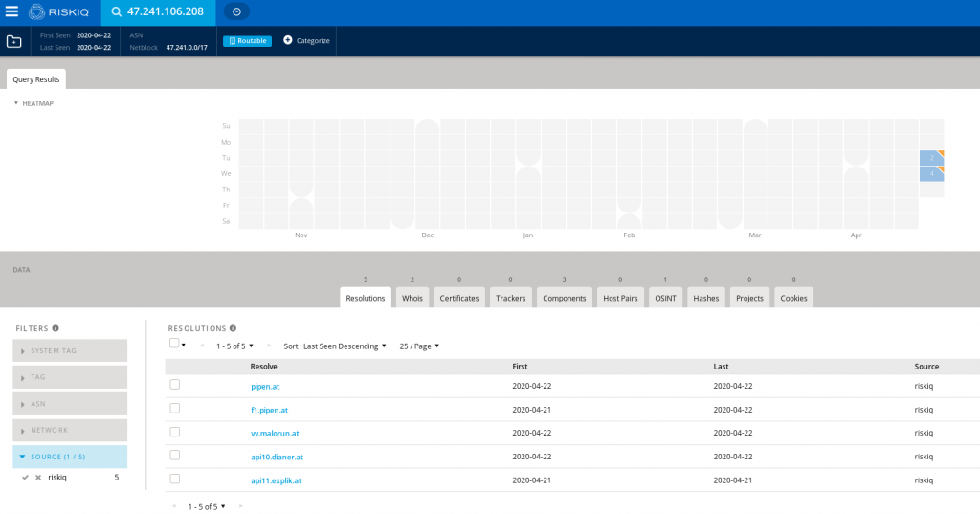Collapse the Source (1 / 5) filter
This screenshot has height=514, width=980.
70,457
